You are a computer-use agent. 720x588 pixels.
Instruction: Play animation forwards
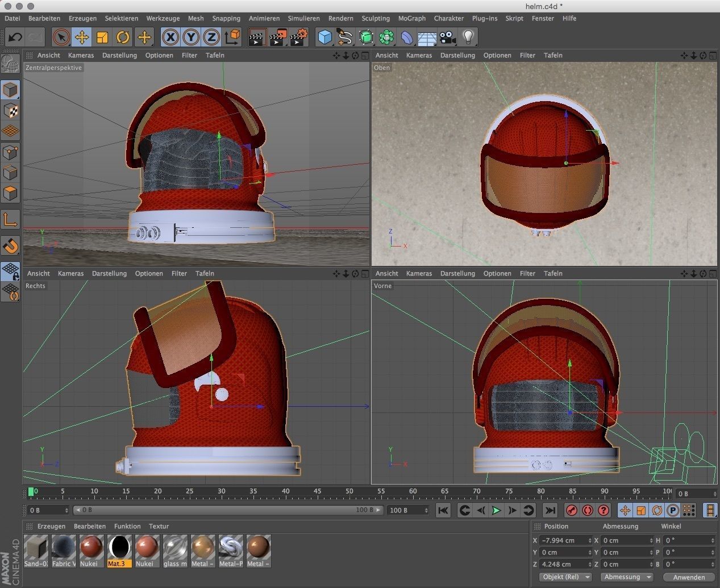point(496,510)
